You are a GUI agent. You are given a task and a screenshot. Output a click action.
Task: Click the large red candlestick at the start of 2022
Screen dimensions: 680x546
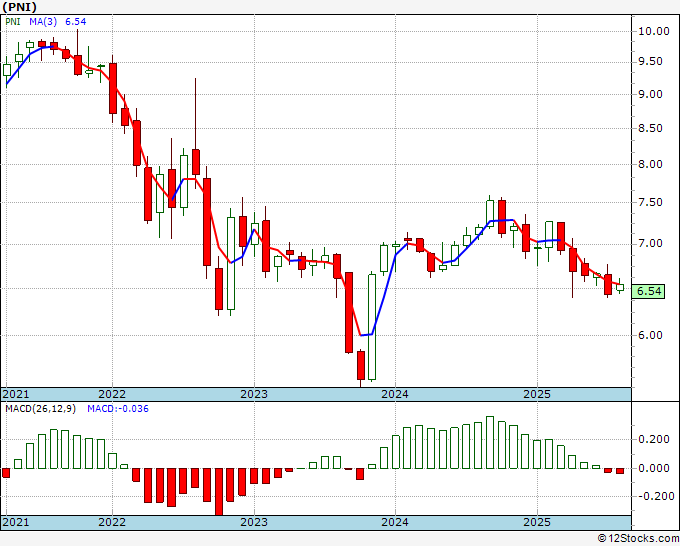[113, 88]
